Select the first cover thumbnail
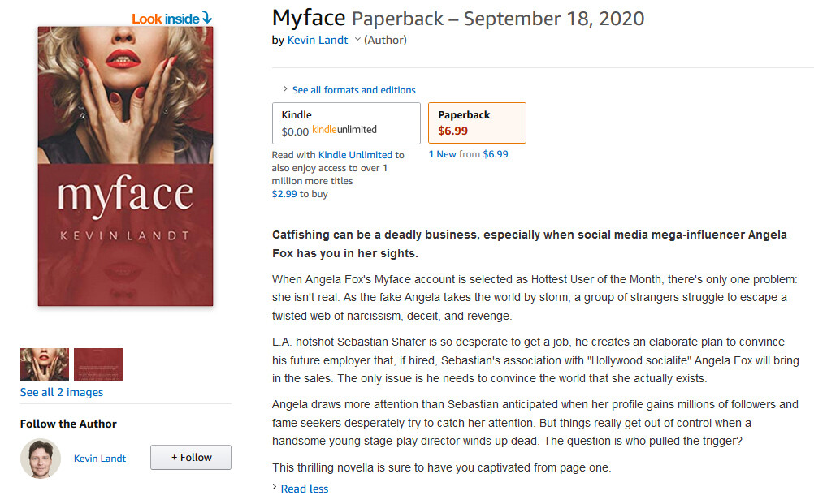The width and height of the screenshot is (814, 504). [x=44, y=364]
